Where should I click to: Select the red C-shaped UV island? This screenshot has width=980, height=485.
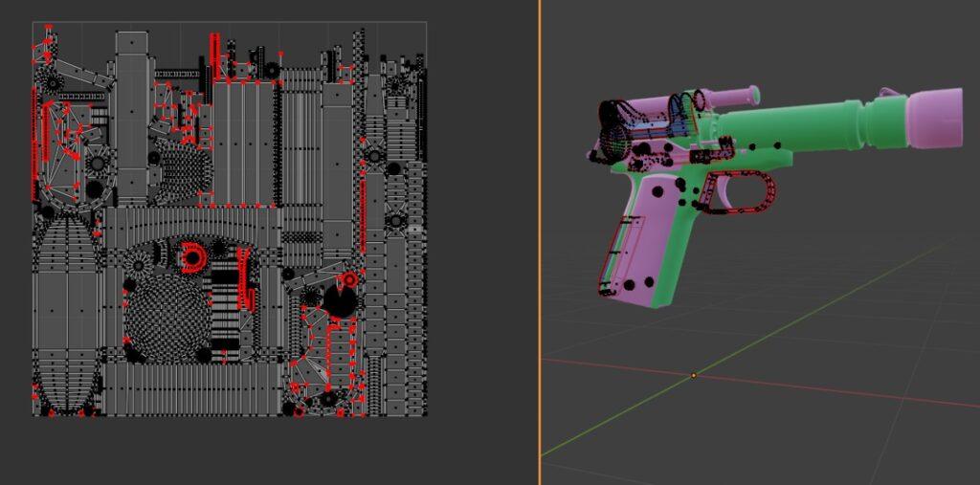click(x=193, y=258)
